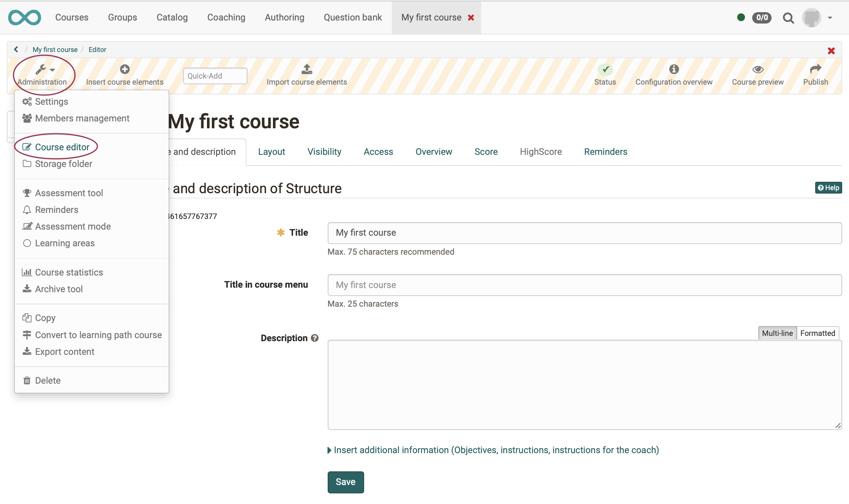Click the Insert course elements plus icon

[125, 69]
